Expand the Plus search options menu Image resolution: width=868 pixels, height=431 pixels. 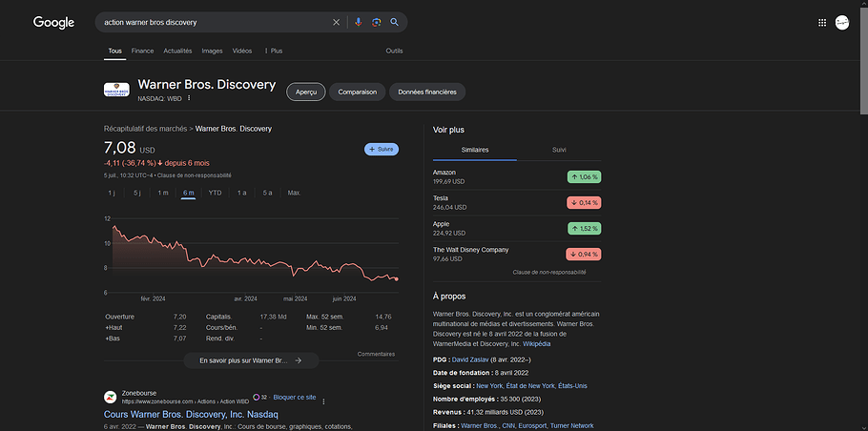tap(273, 51)
